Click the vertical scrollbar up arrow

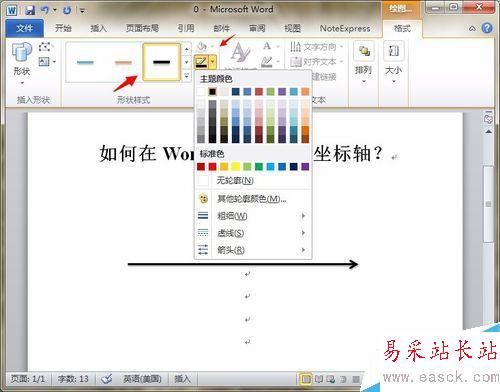pyautogui.click(x=488, y=132)
